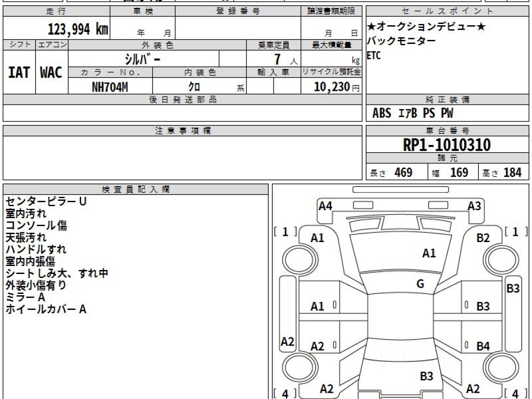Click the recycle deposit 10,230円

coord(336,87)
